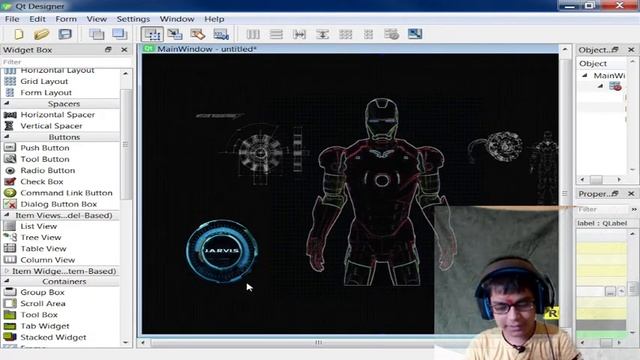This screenshot has width=640, height=360.
Task: Select Command Link Button widget
Action: click(x=66, y=193)
